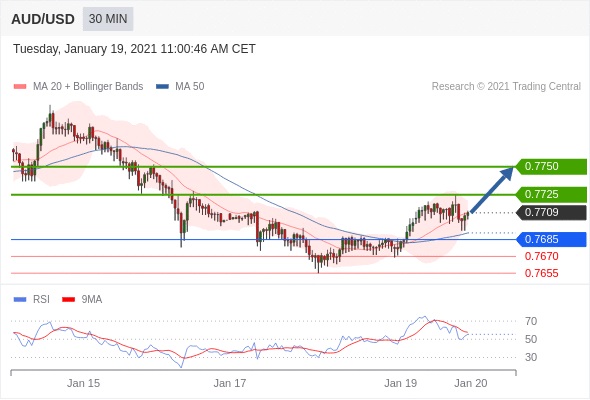Select the 0.7750 green resistance label
Viewport: 590px width, 400px height.
coord(550,166)
